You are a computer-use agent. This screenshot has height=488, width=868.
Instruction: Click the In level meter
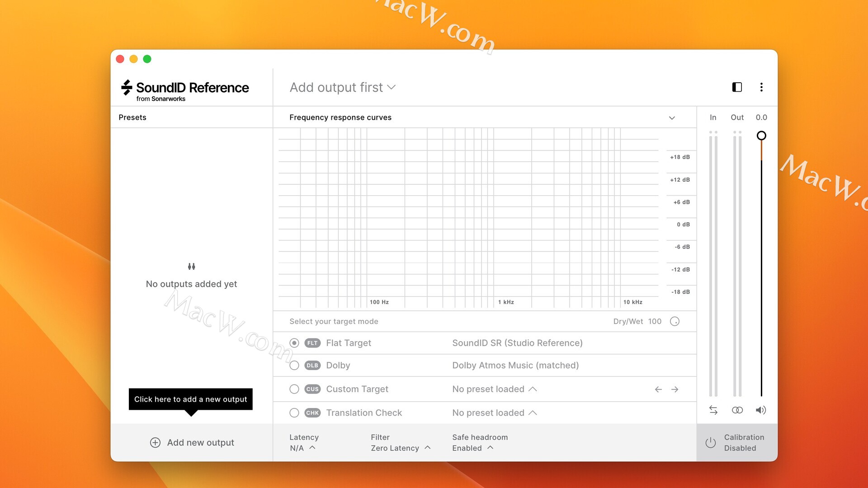point(713,264)
